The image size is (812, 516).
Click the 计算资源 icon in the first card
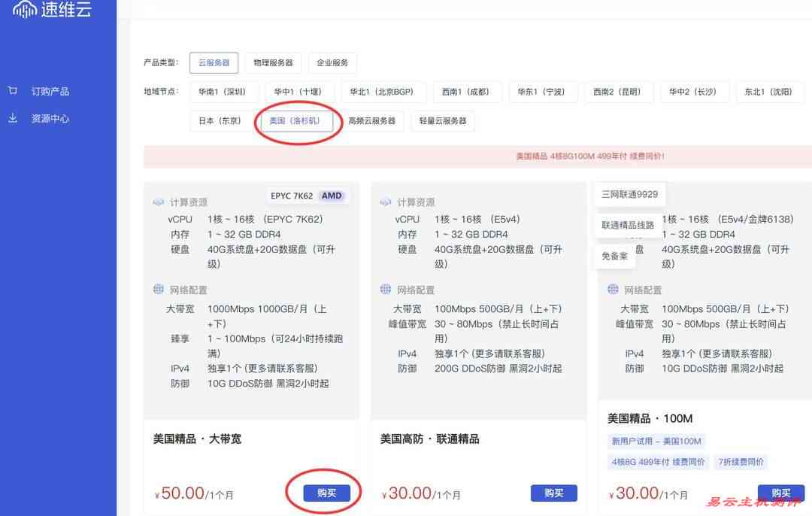[x=158, y=202]
